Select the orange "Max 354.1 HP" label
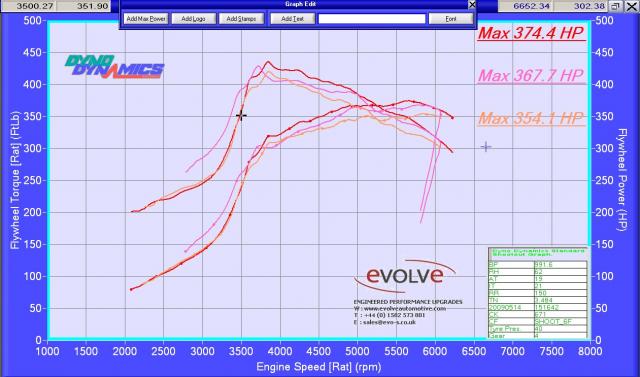Screen dimensions: 640x377 click(x=531, y=118)
